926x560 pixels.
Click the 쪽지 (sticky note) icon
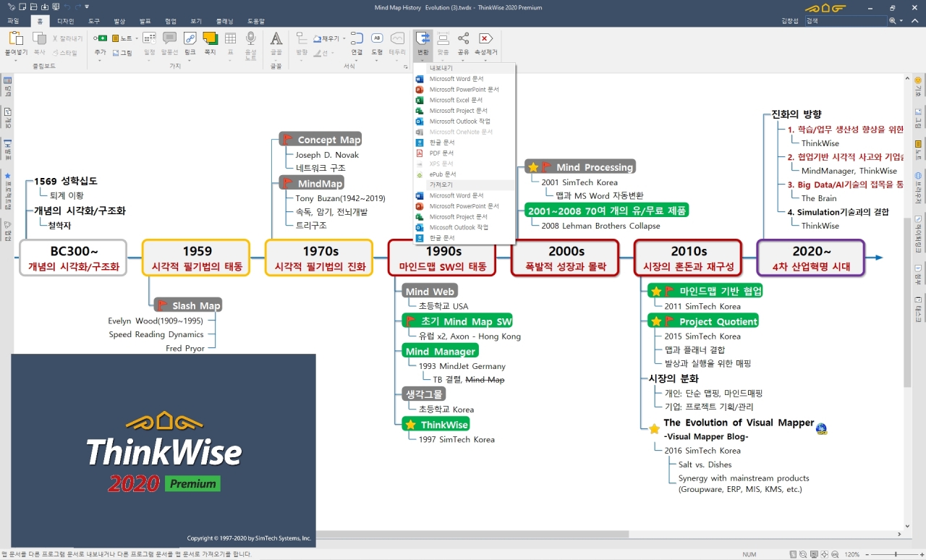coord(210,39)
